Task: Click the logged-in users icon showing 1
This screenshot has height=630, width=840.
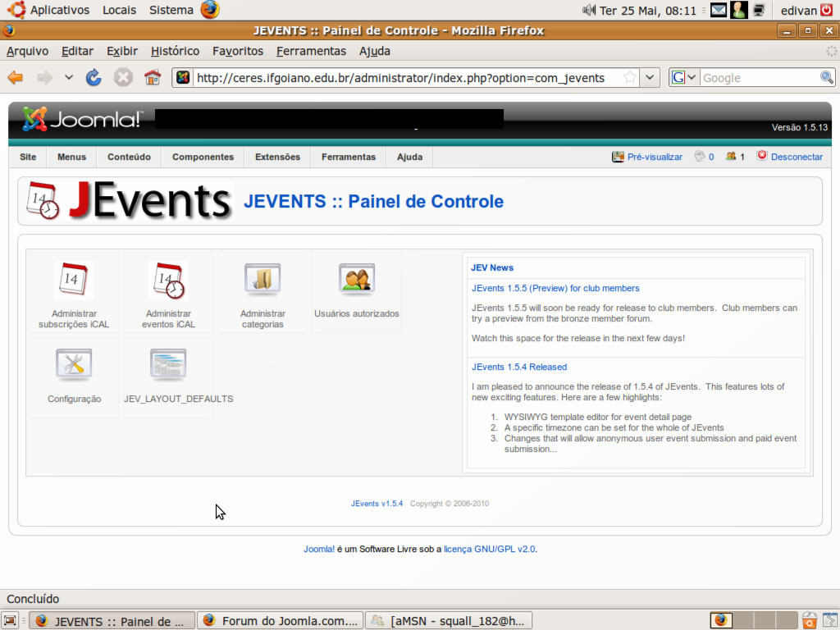Action: [731, 157]
